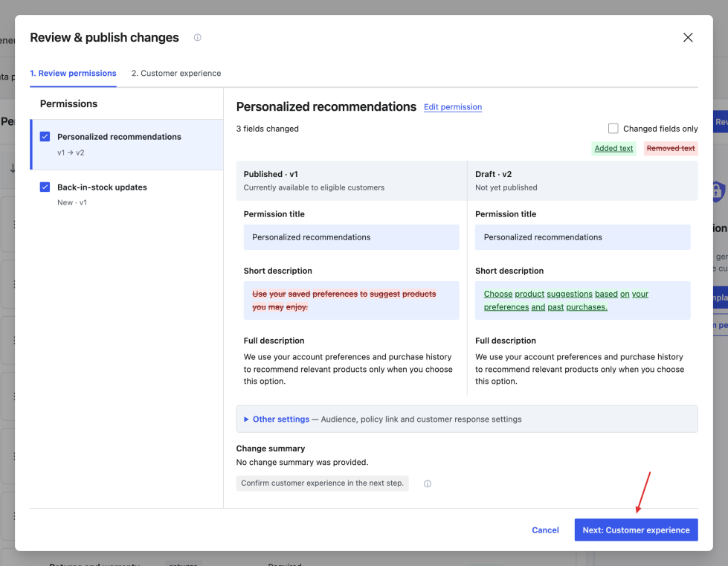Click the Draft v2 short description text
The height and width of the screenshot is (566, 728).
pos(566,300)
